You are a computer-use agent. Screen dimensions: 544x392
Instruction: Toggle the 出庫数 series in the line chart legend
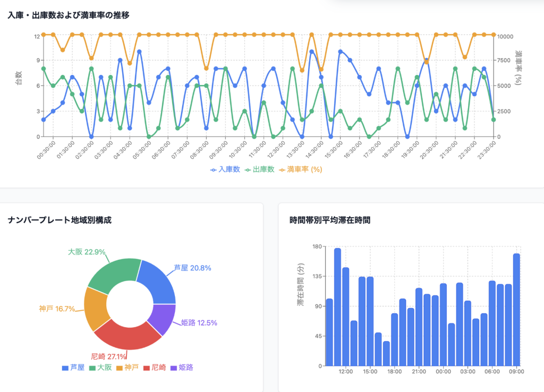click(260, 169)
